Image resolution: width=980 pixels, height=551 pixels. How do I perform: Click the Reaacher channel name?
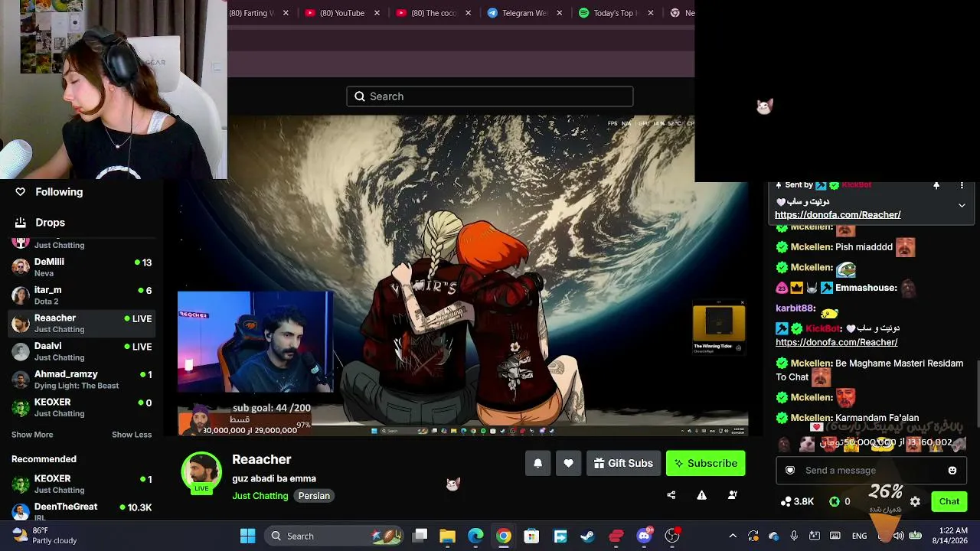pyautogui.click(x=262, y=459)
